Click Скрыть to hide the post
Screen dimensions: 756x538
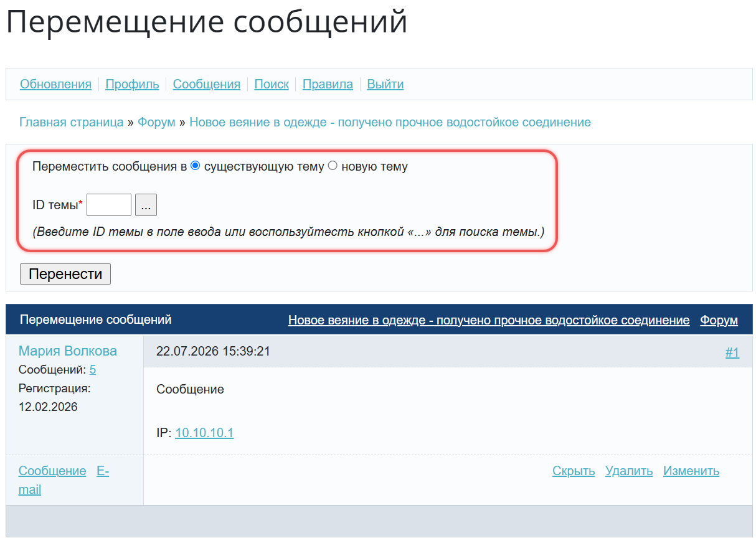coord(574,471)
